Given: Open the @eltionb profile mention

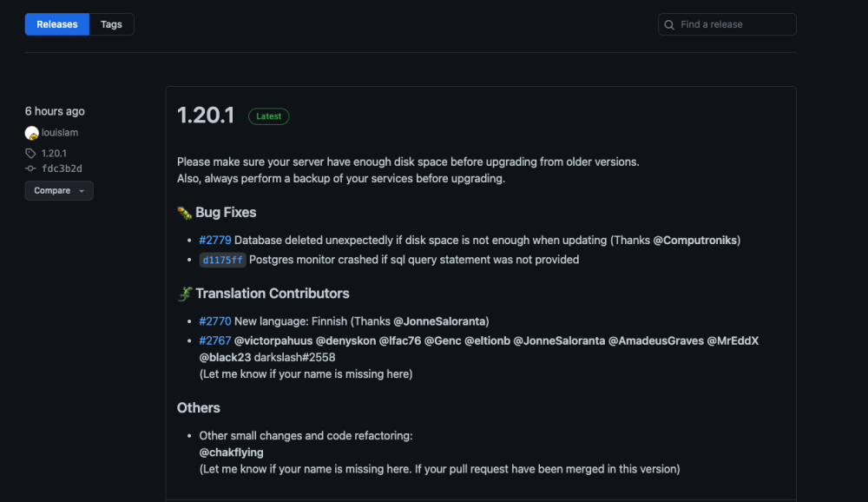Looking at the screenshot, I should pyautogui.click(x=487, y=340).
